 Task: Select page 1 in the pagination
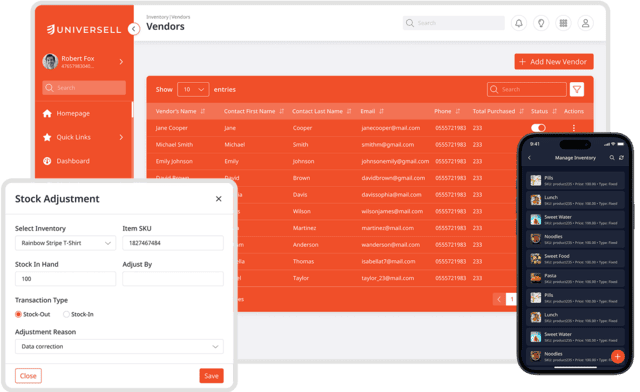click(511, 299)
